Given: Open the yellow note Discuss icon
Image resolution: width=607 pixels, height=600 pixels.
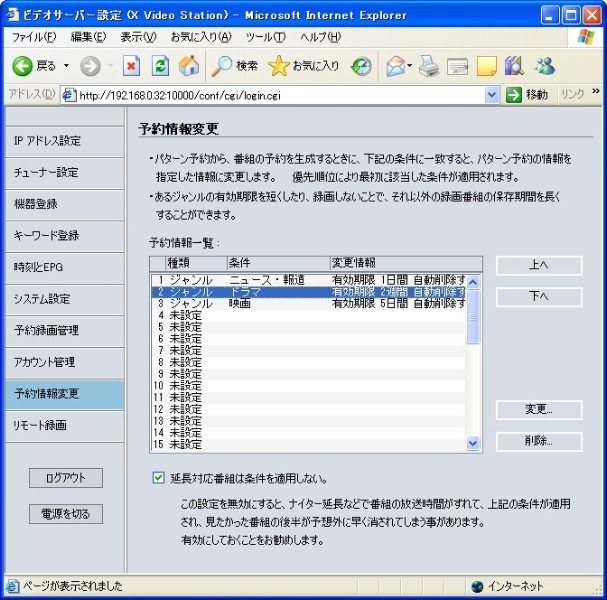Looking at the screenshot, I should 487,66.
